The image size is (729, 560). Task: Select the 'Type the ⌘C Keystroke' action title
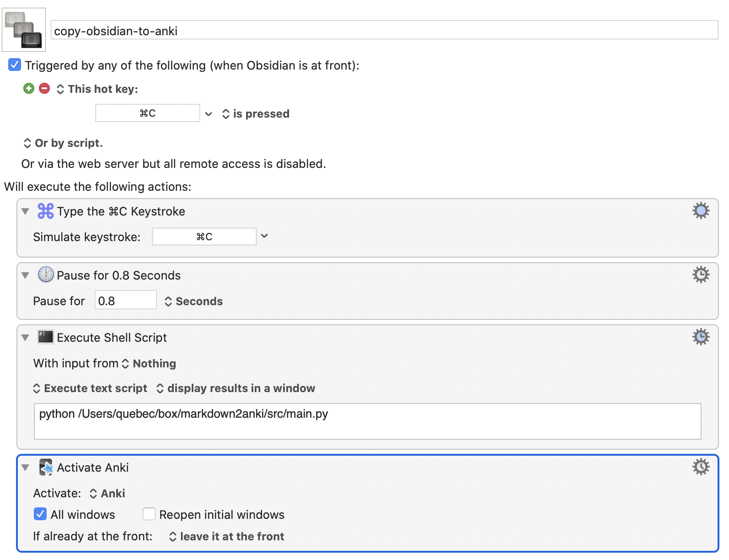121,211
